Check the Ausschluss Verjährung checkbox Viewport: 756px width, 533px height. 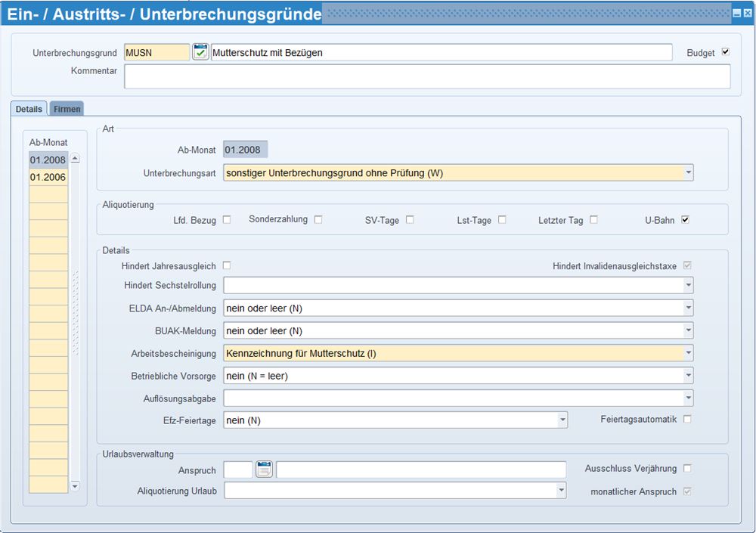point(687,469)
